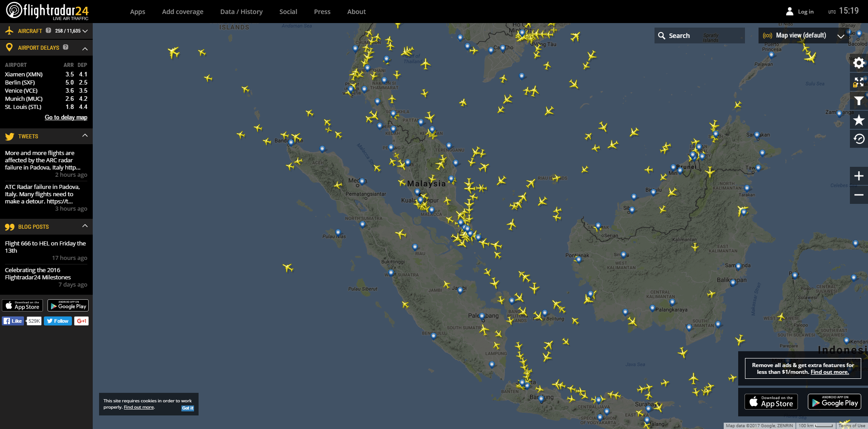Image resolution: width=868 pixels, height=429 pixels.
Task: Open the ATC Radar failure in Padova tweet
Action: [42, 194]
